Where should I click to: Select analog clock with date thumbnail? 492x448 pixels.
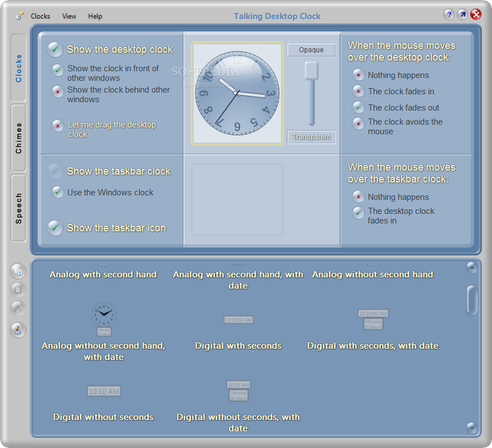tap(104, 319)
